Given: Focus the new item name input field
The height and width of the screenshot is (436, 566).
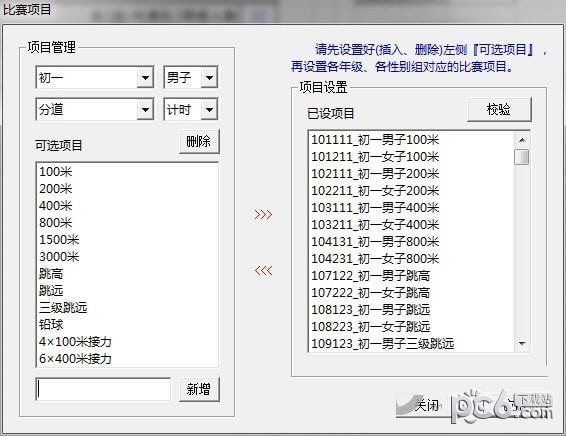Looking at the screenshot, I should point(103,389).
